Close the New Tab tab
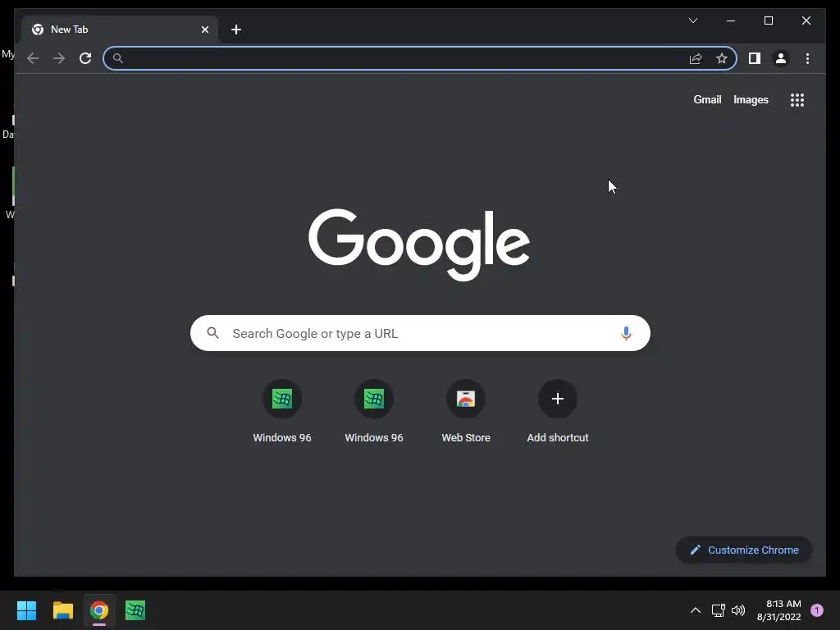 click(x=204, y=30)
